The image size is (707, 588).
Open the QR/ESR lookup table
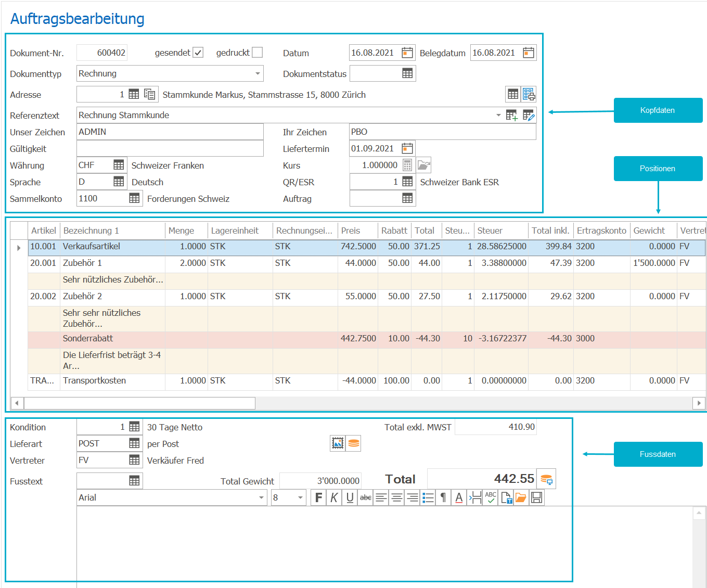click(x=407, y=182)
